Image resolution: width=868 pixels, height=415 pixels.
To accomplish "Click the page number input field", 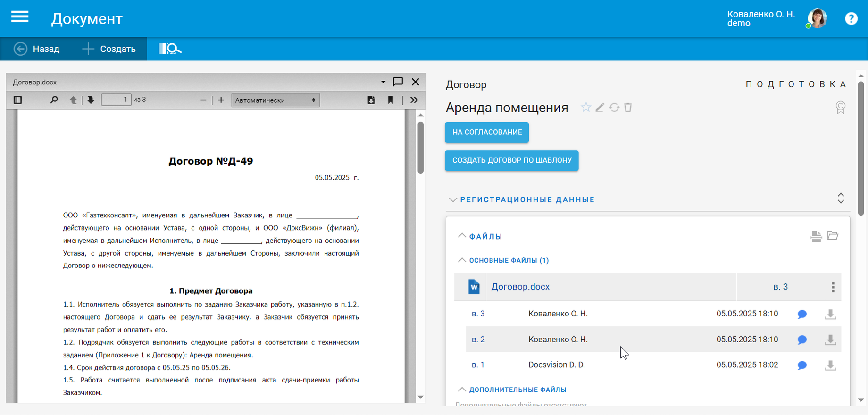I will point(116,100).
